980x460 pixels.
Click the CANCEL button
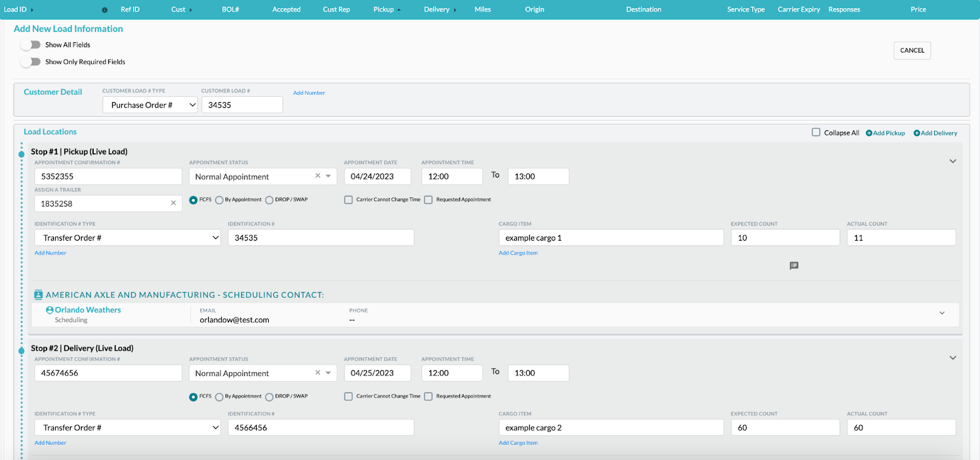coord(912,50)
